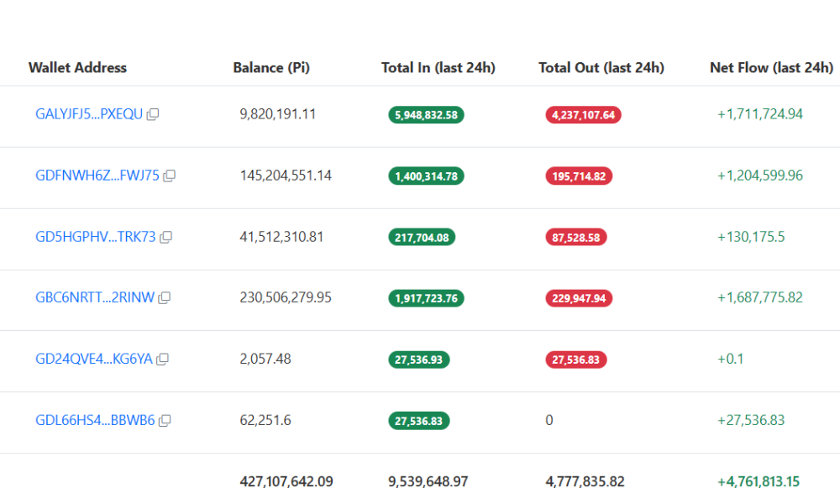Open the GDL66HS4...BBWB6 wallet details
Image resolution: width=840 pixels, height=504 pixels.
tap(93, 420)
